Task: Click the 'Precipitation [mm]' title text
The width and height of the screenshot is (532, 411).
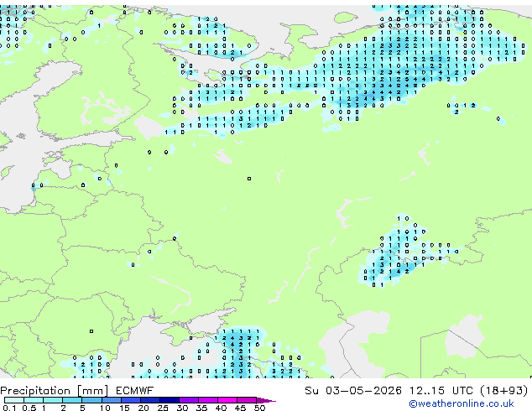Action: tap(54, 391)
